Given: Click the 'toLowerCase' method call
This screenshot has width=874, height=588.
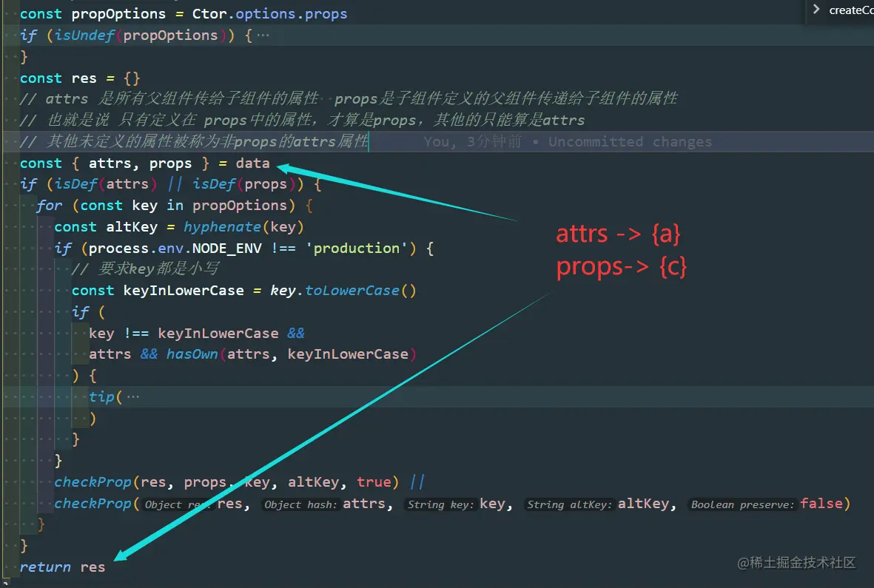Looking at the screenshot, I should click(352, 291).
